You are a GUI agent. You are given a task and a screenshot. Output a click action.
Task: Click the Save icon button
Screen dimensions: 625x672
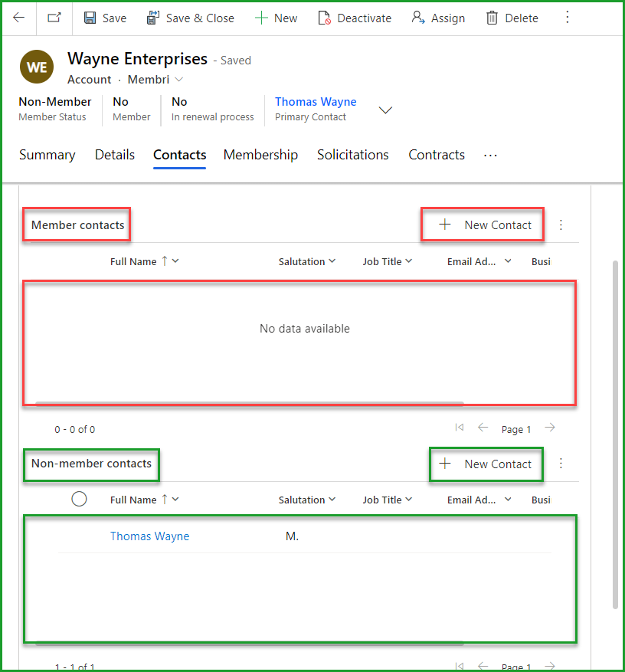[105, 18]
